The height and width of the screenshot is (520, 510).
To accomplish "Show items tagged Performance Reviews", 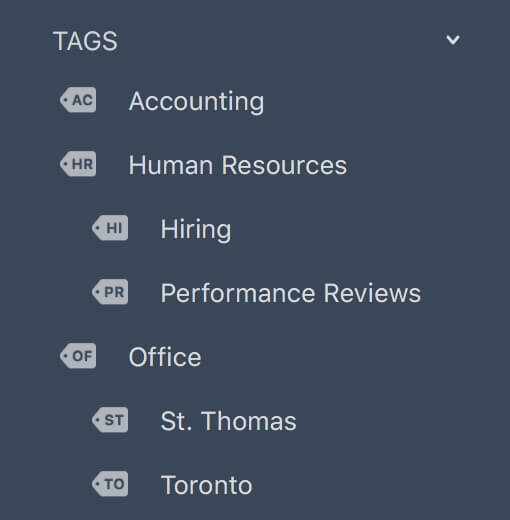I will 291,293.
